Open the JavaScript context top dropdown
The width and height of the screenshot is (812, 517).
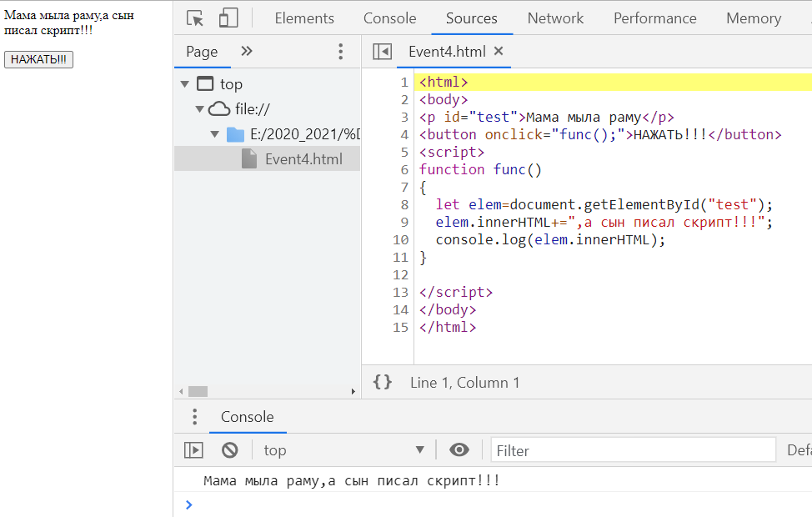click(343, 450)
